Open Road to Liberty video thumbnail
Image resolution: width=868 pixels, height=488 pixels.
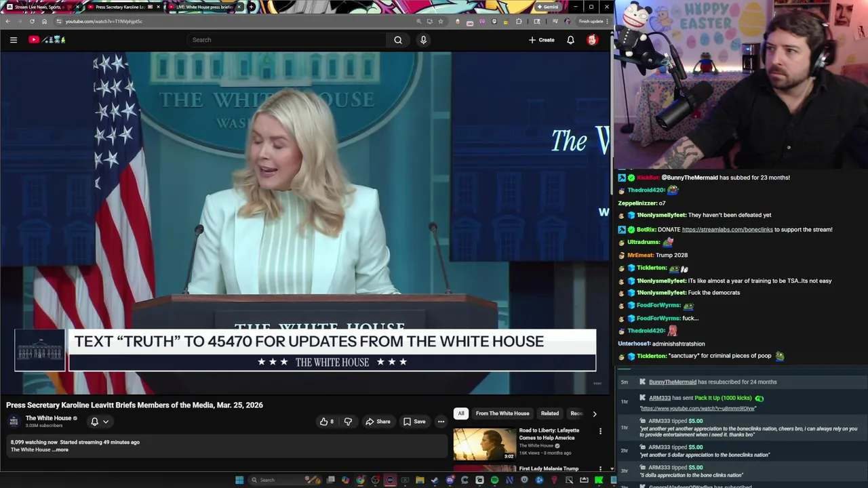[485, 443]
